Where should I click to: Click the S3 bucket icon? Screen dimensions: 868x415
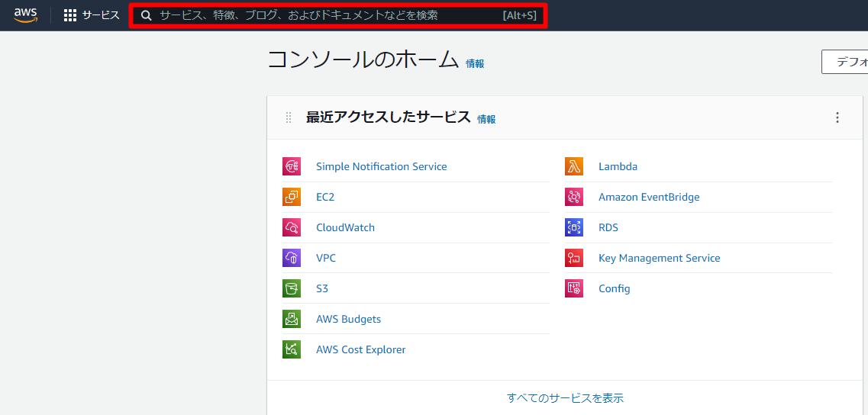[x=292, y=288]
